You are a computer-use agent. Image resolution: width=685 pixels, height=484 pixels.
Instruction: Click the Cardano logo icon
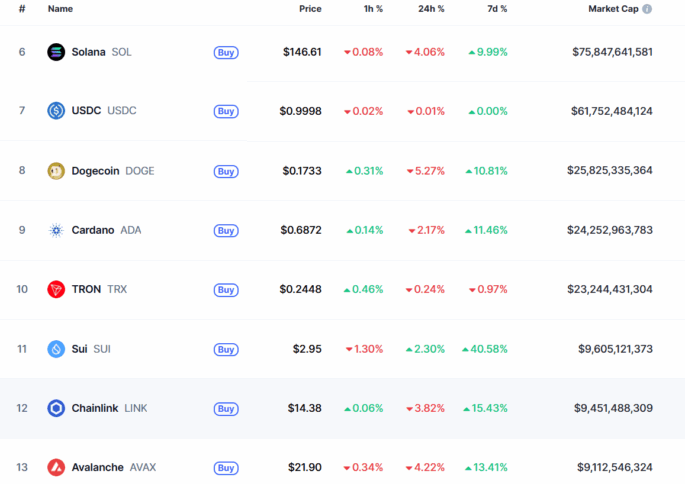(56, 230)
